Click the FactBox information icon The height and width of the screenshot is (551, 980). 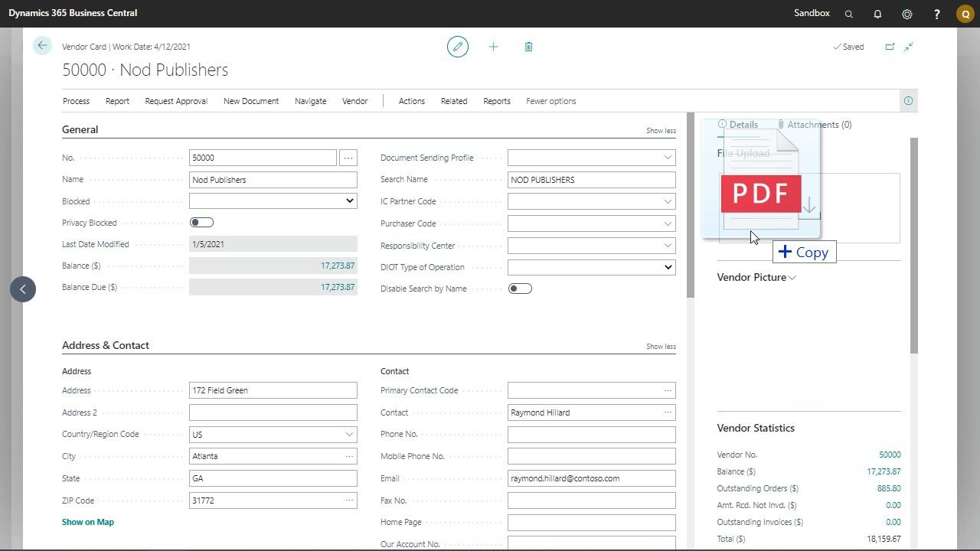pos(908,101)
